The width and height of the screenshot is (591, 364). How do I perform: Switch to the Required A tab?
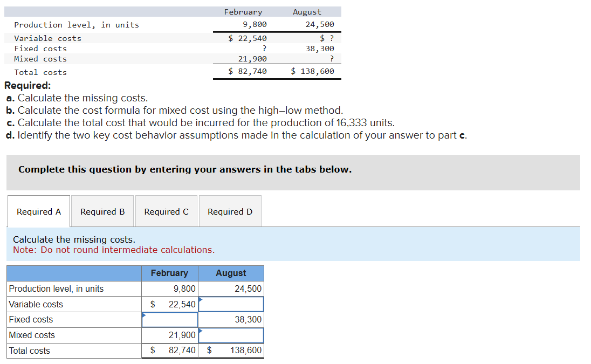pos(38,211)
